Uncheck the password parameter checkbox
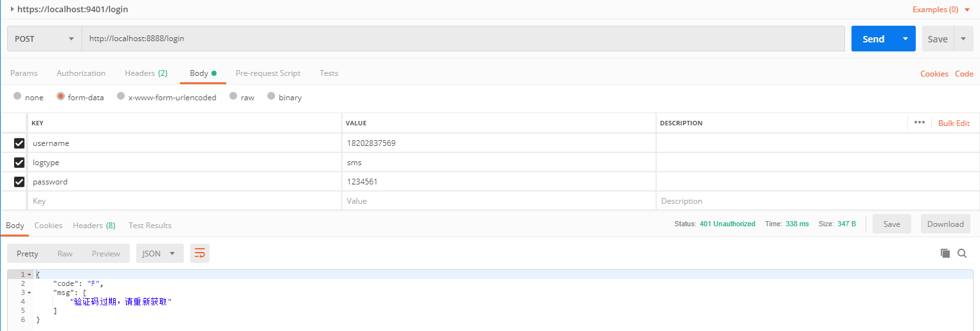Screen dimensions: 980x331 pos(19,182)
